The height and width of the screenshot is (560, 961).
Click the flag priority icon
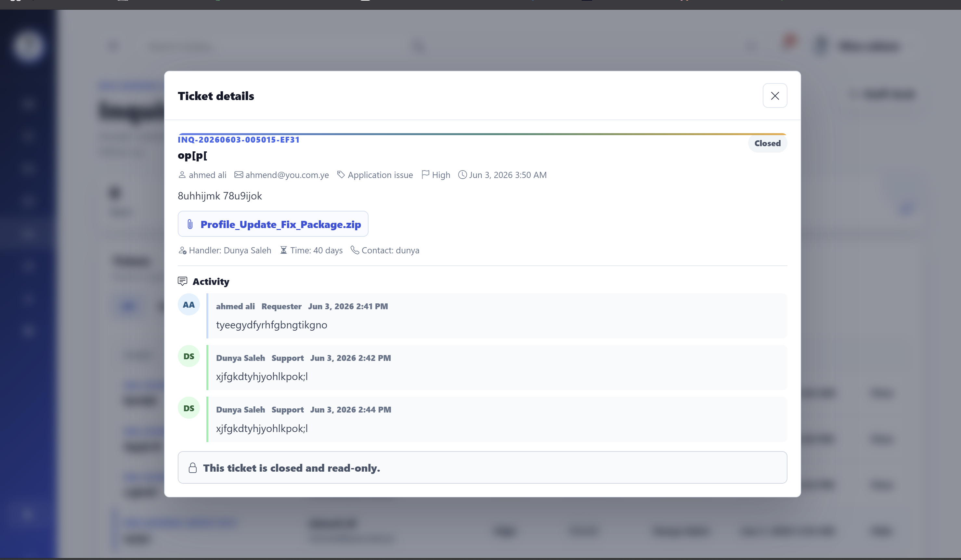point(425,175)
